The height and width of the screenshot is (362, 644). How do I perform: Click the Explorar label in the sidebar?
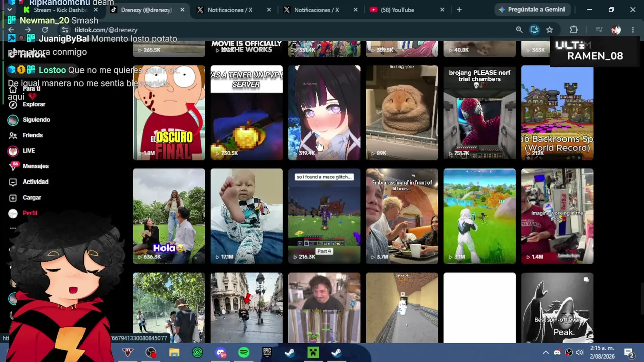(x=34, y=104)
